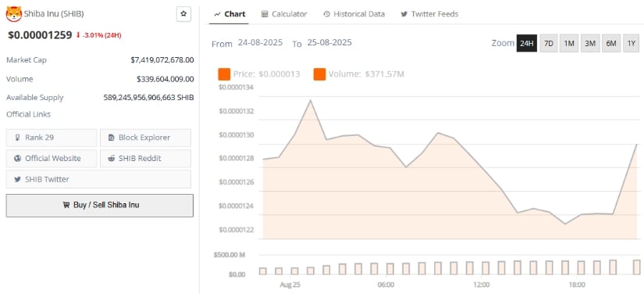Click the Chart tab line icon
Viewport: 644px width, 294px height.
tap(217, 14)
